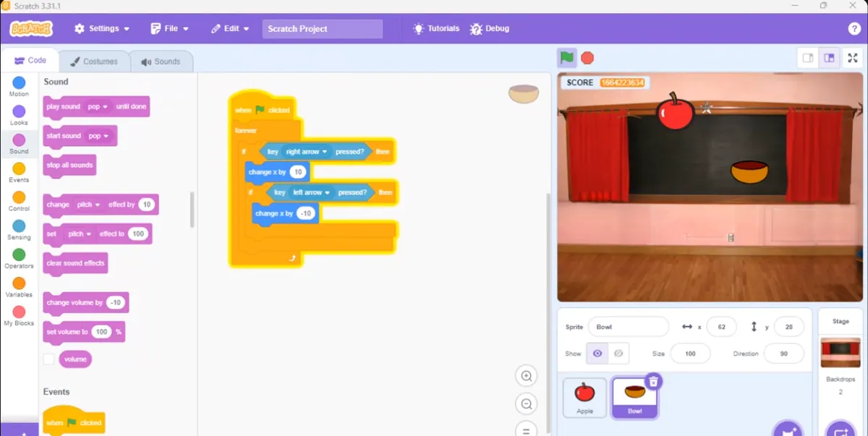Click the Direction field 90
This screenshot has width=868, height=436.
tap(784, 354)
